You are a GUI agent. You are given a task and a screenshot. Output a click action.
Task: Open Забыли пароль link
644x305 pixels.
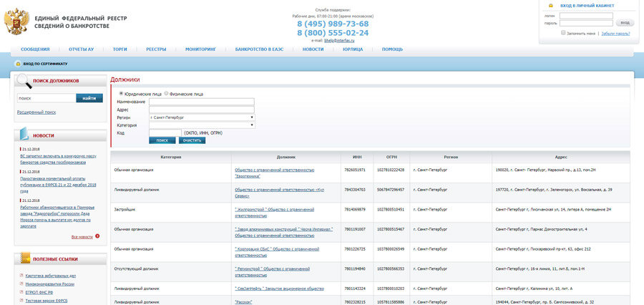[615, 34]
